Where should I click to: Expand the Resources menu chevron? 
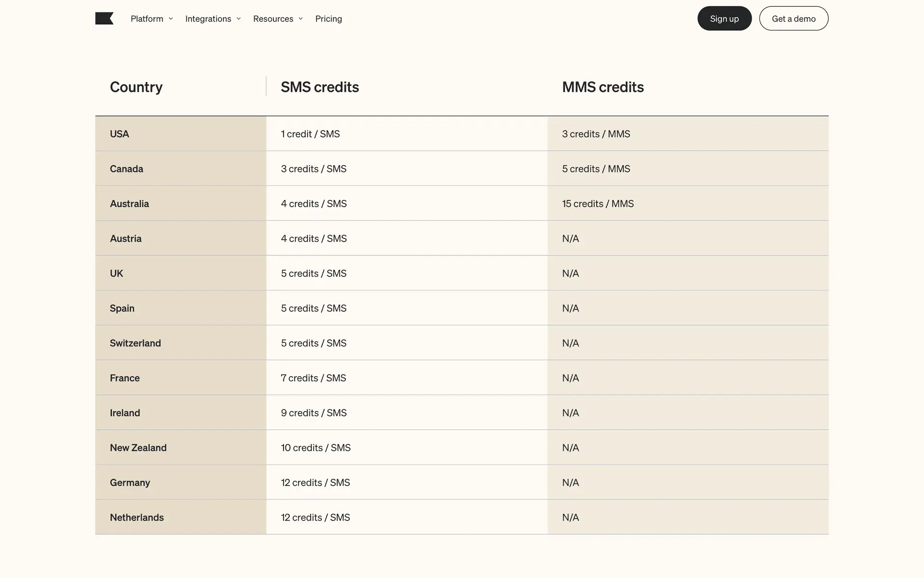click(x=300, y=19)
